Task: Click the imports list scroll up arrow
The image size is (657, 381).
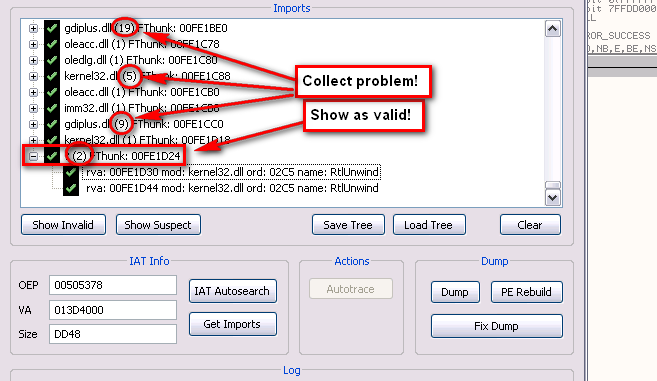Action: pos(553,29)
